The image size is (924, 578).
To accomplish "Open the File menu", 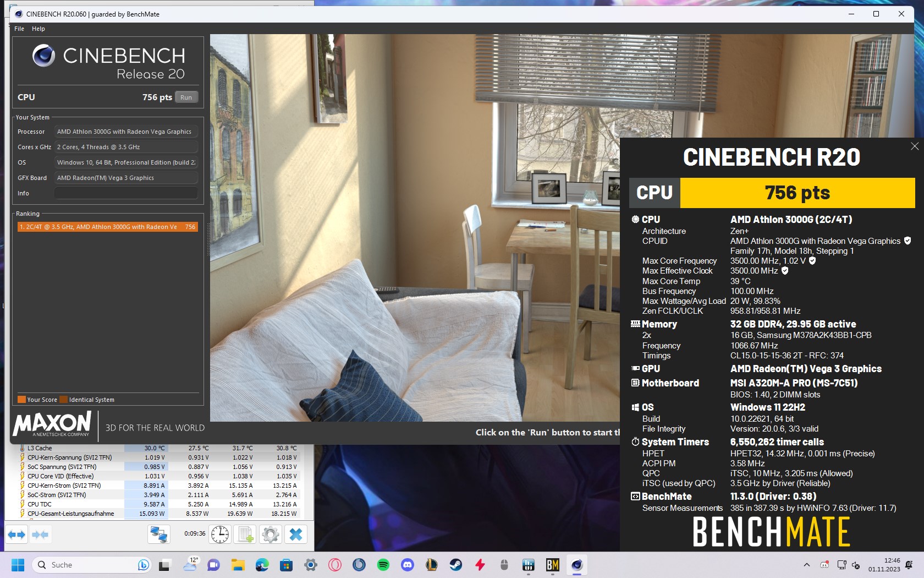I will (19, 29).
